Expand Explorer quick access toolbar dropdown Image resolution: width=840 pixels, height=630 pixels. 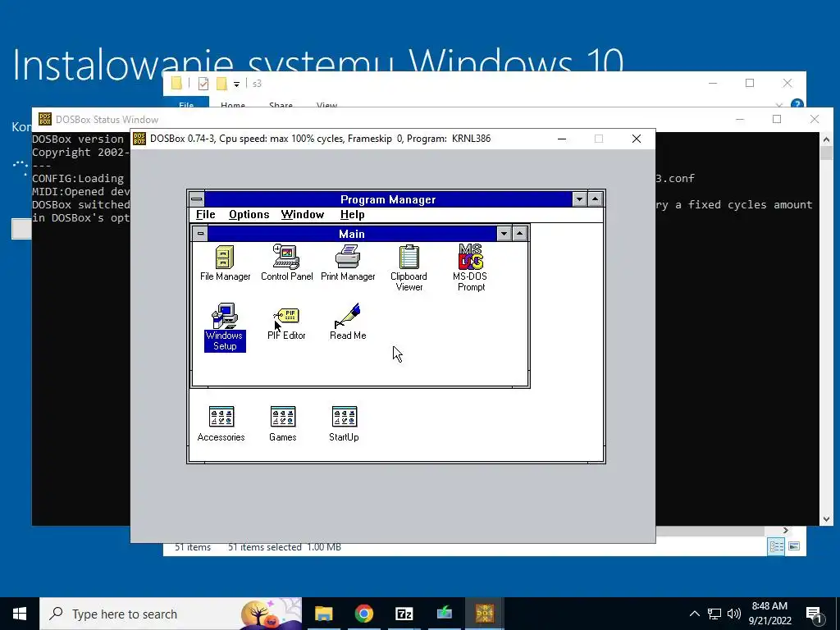(x=236, y=84)
